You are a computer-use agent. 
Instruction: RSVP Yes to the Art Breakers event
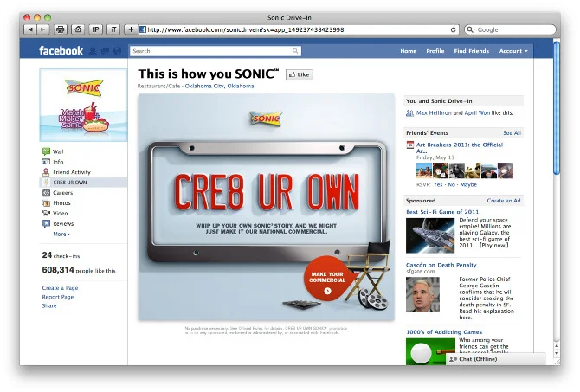click(x=438, y=184)
